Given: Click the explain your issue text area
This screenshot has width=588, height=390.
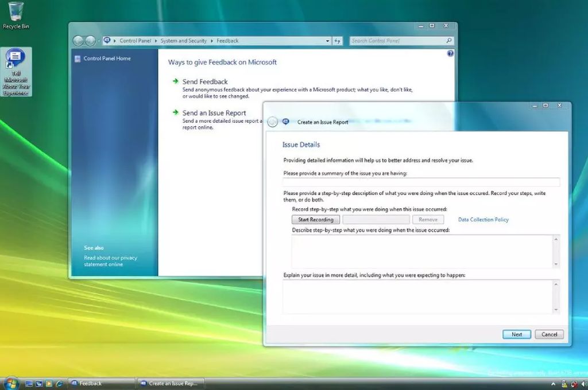Looking at the screenshot, I should pos(417,297).
